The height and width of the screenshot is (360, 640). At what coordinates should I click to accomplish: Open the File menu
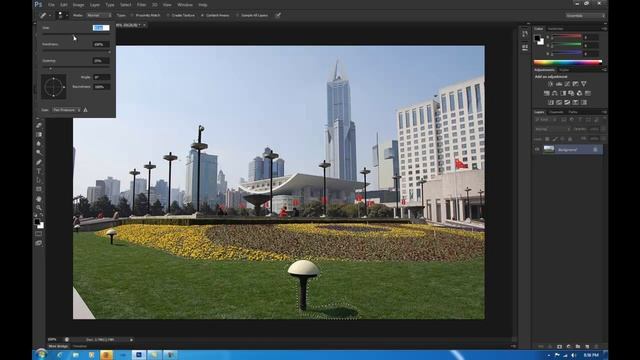coord(51,5)
